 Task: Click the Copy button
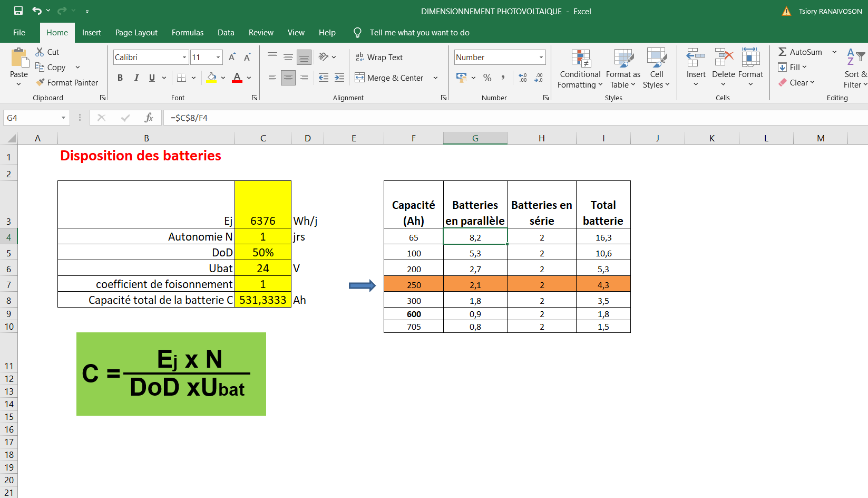click(51, 67)
